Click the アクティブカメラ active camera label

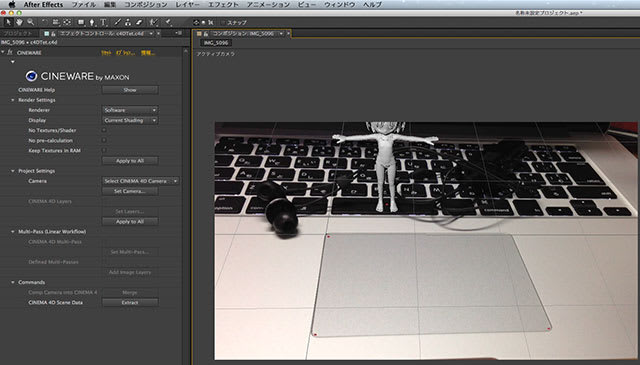coord(216,54)
